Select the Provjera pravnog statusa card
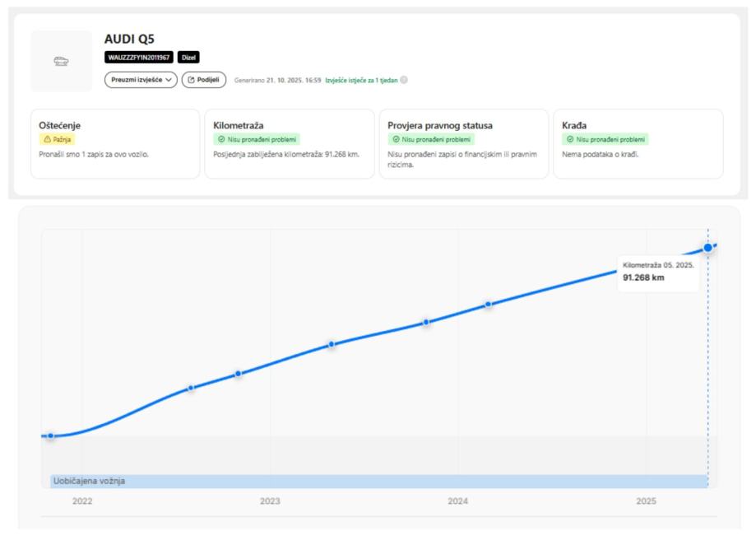 (x=463, y=144)
